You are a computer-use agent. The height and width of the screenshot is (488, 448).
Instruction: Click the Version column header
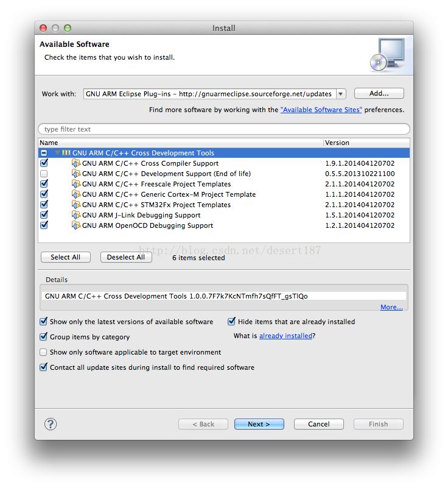tap(366, 143)
